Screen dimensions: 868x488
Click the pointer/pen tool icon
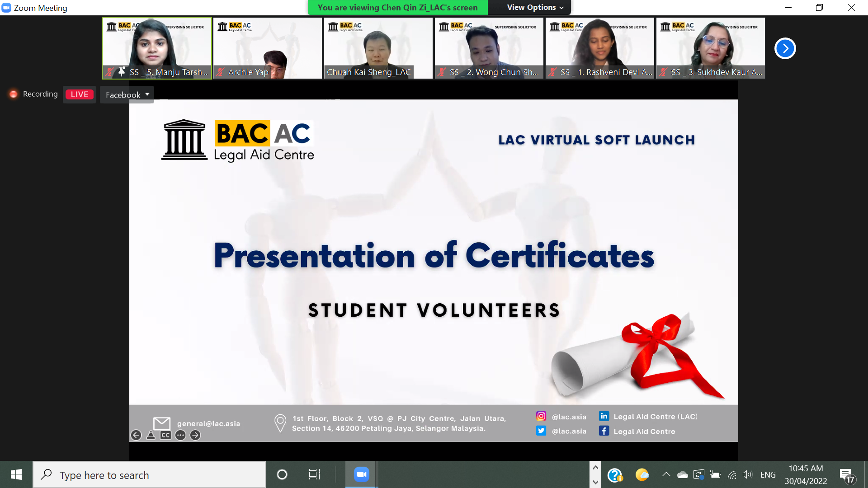click(x=151, y=435)
